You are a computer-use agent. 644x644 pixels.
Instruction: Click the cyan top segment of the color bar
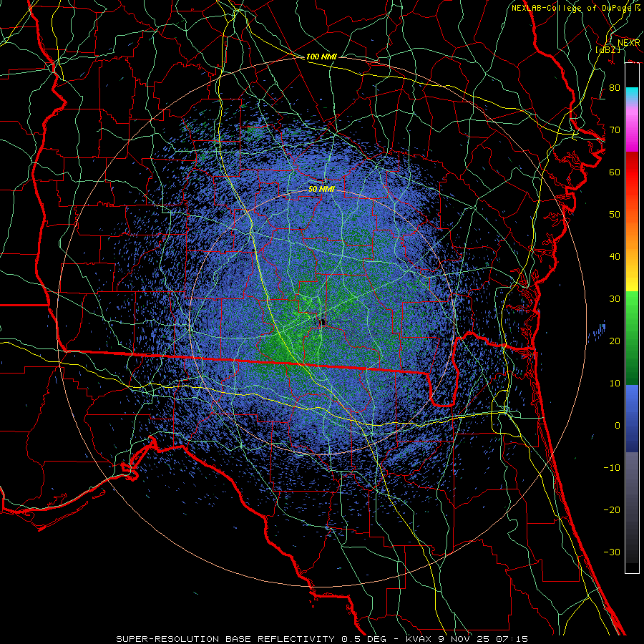(x=632, y=94)
